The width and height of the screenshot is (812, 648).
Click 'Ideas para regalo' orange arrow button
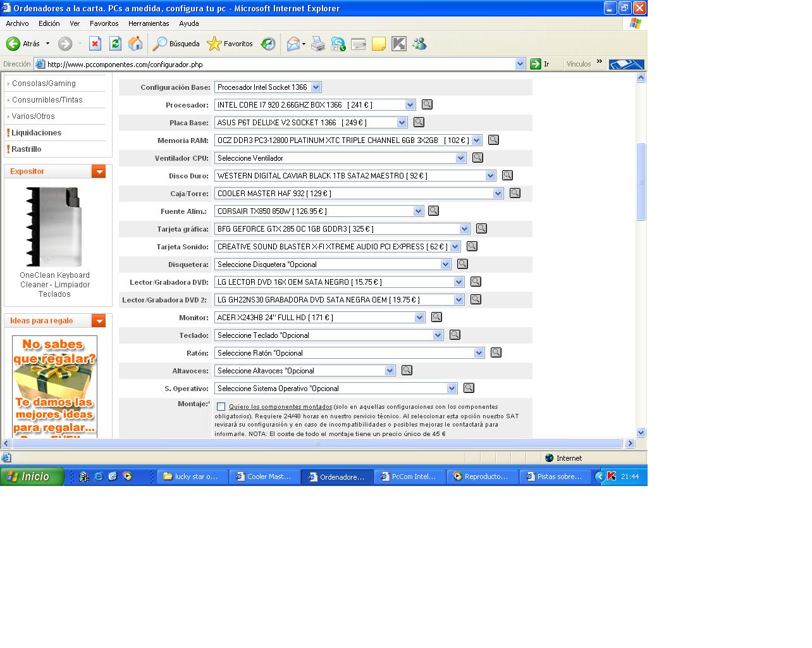click(x=99, y=321)
